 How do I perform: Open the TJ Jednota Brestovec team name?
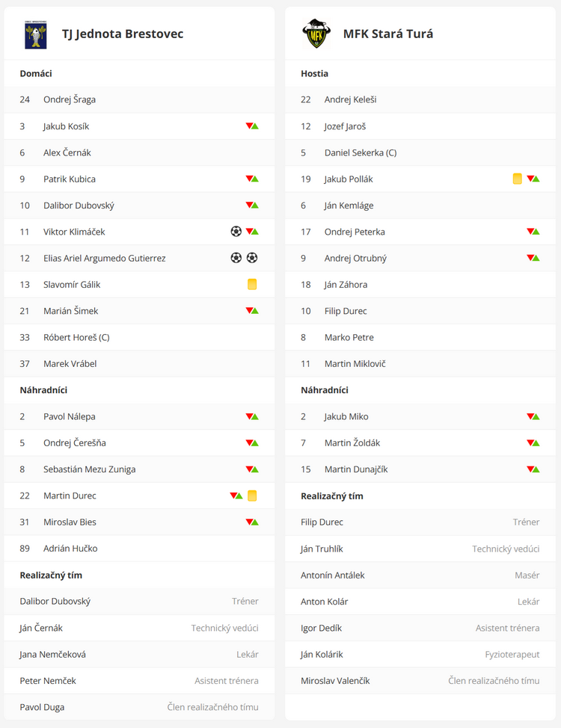tap(123, 34)
